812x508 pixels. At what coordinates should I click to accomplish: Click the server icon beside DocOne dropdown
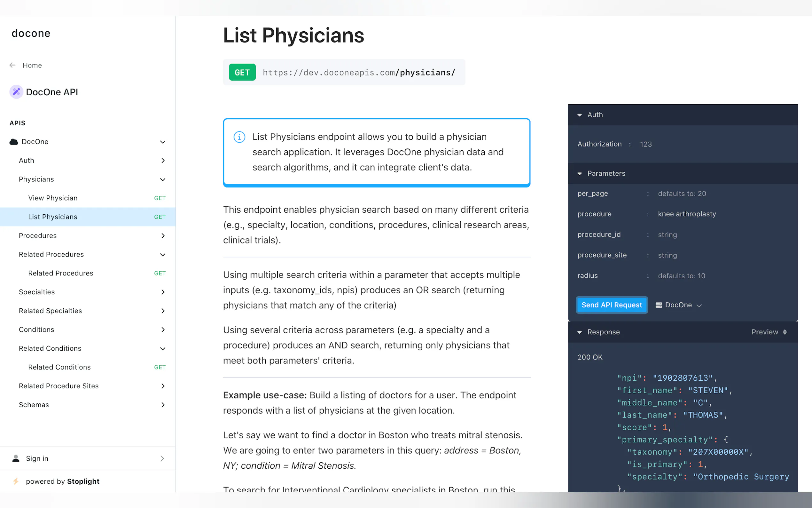point(659,305)
